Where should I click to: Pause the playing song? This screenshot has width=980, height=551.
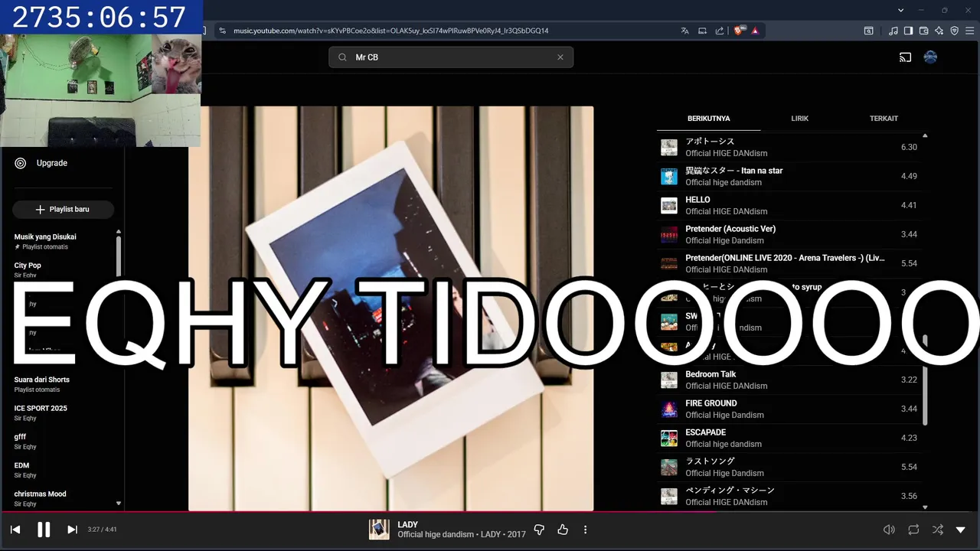[44, 530]
